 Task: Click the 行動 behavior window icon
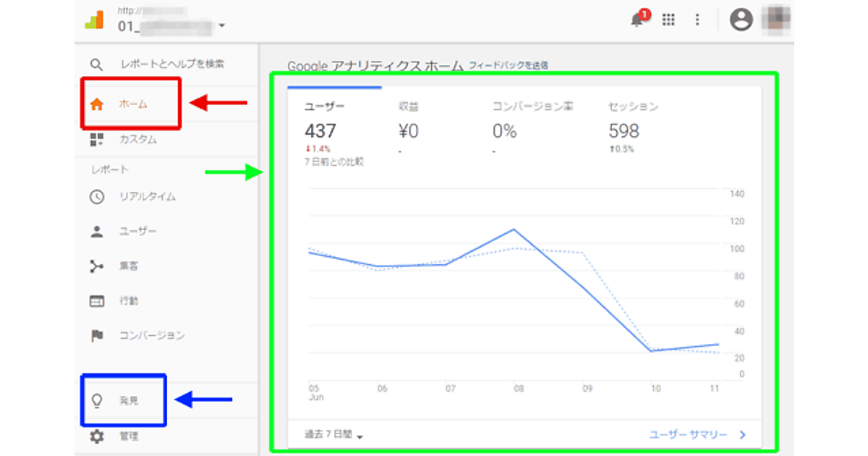point(97,301)
